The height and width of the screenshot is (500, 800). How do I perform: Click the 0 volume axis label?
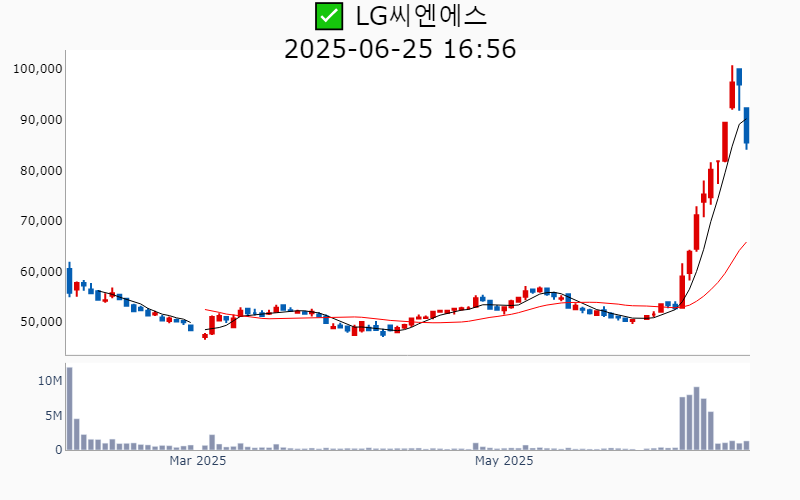click(59, 450)
